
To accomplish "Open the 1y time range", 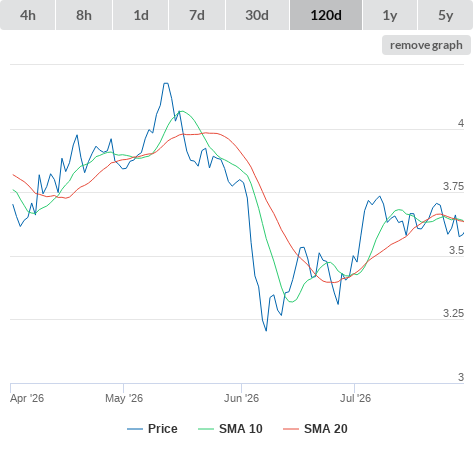I will (390, 15).
